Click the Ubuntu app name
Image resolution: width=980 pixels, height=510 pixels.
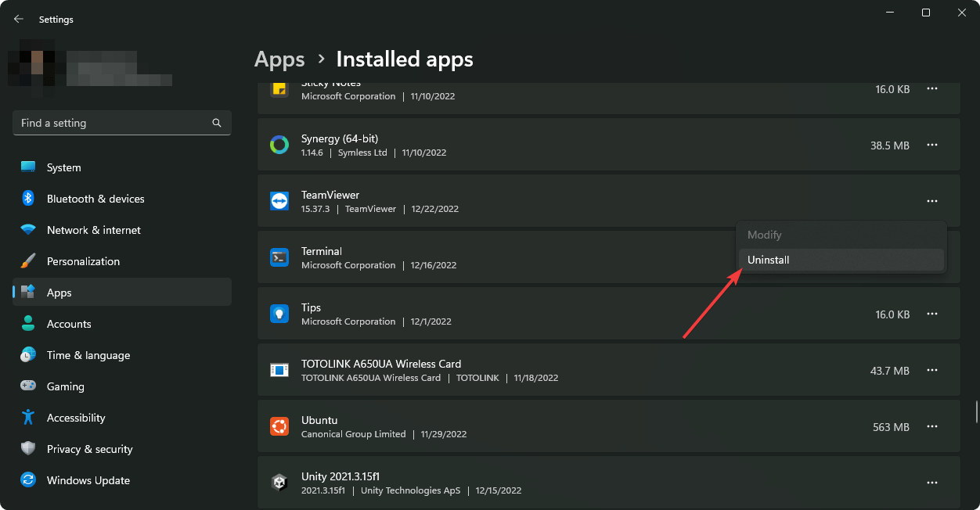(x=319, y=420)
